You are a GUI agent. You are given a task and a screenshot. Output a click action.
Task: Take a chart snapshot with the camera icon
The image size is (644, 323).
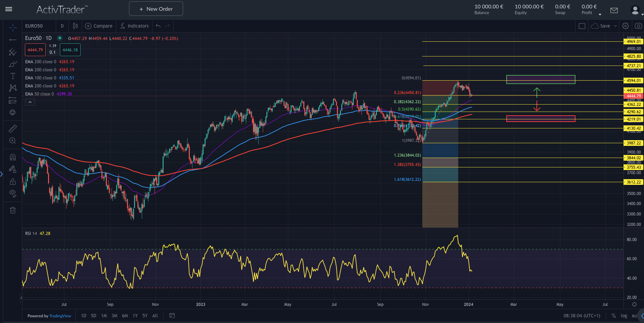pos(638,26)
